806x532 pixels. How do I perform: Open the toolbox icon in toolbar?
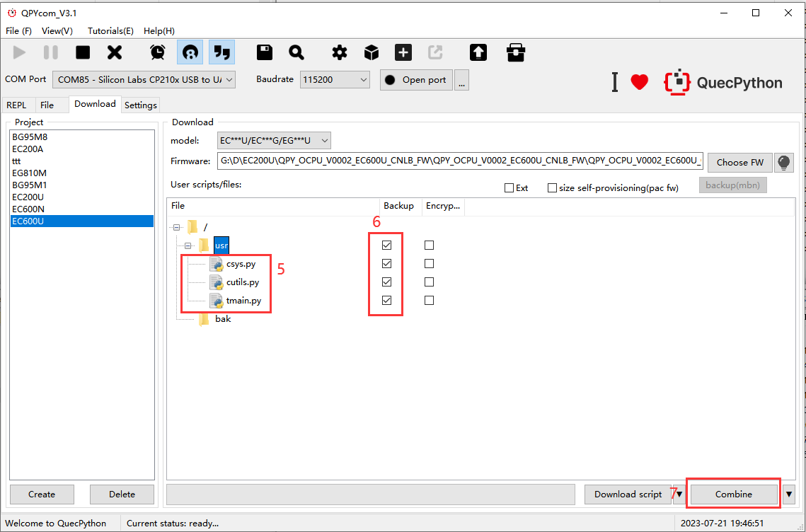[x=516, y=52]
